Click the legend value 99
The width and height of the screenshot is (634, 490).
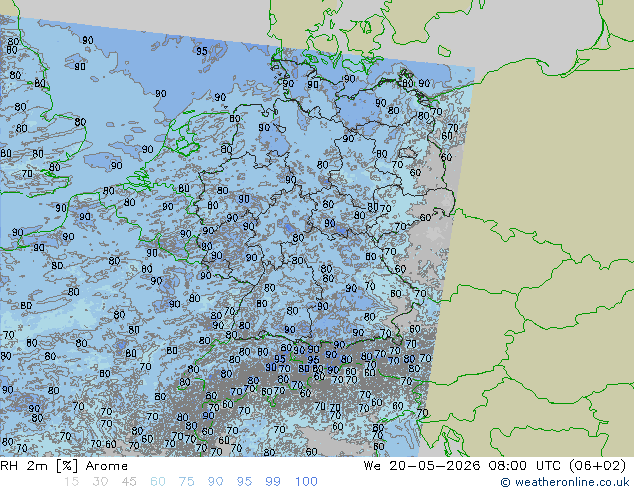(x=273, y=482)
